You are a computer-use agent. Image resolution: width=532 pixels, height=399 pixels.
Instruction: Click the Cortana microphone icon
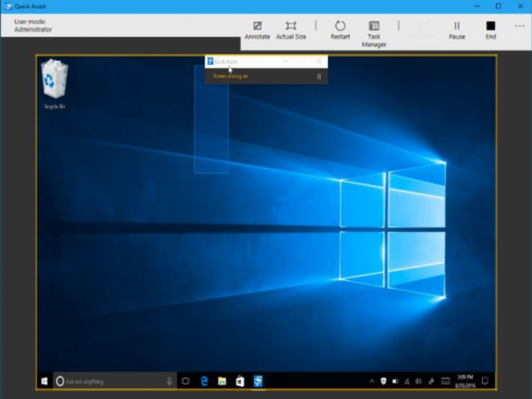point(169,382)
